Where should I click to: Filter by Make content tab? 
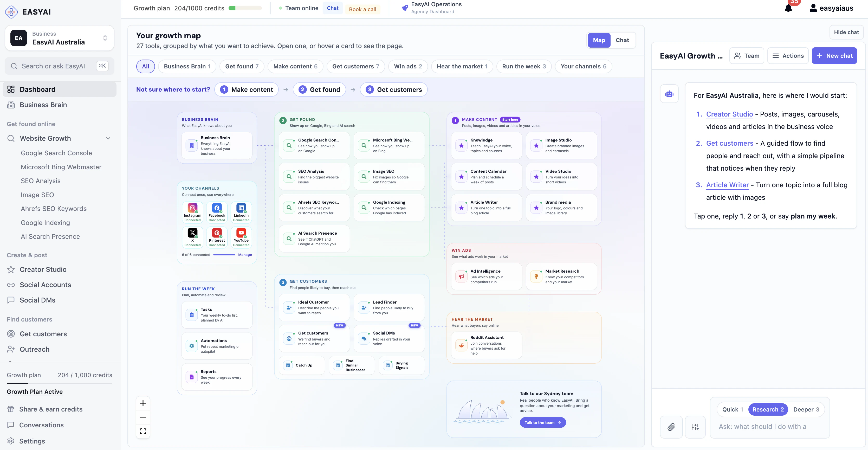point(295,66)
